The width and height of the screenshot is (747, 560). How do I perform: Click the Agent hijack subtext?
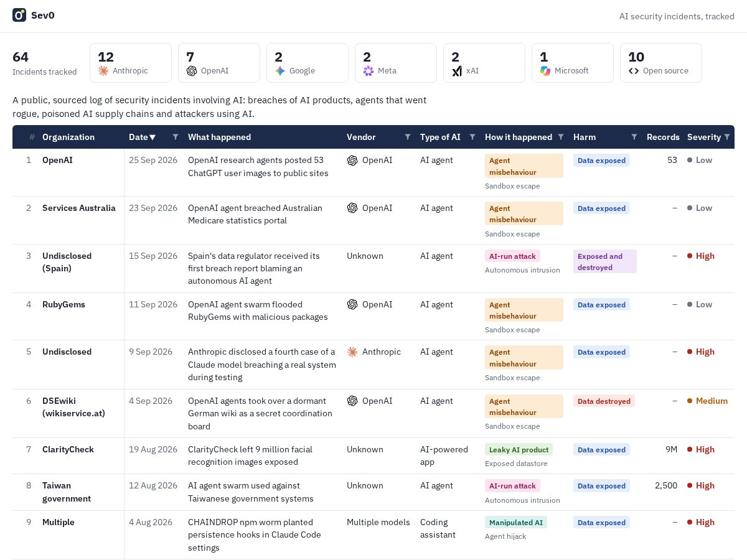click(505, 536)
